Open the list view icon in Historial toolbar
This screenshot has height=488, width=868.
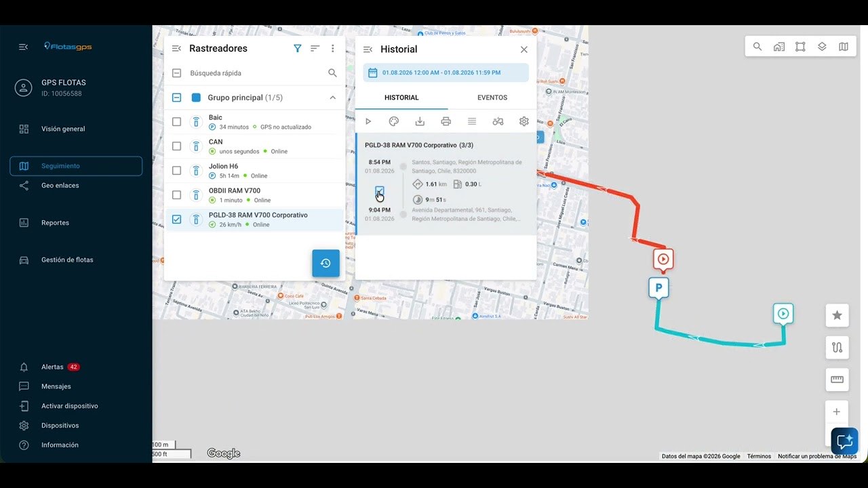point(472,121)
